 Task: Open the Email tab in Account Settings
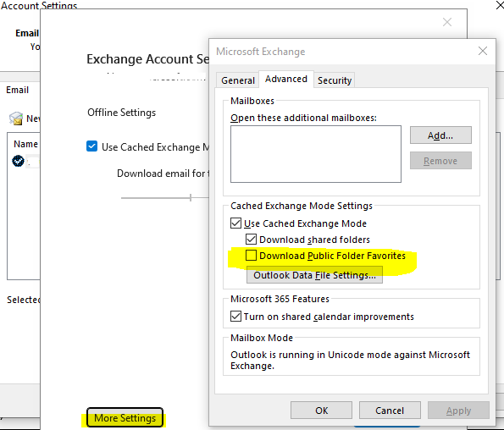point(17,90)
